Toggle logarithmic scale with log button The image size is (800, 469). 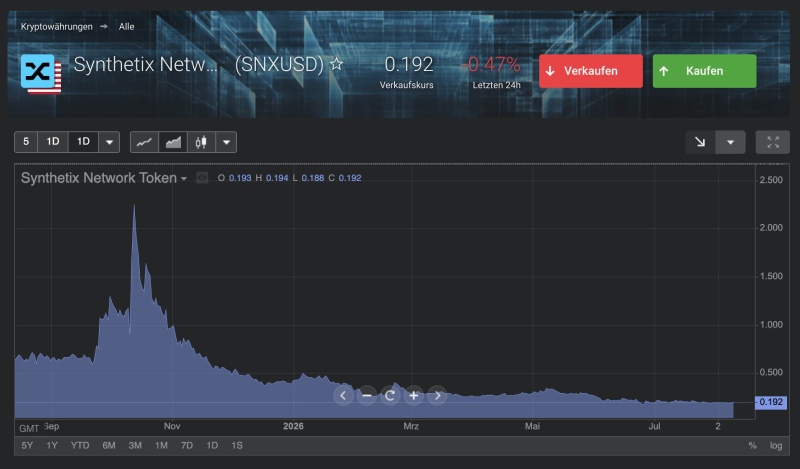pyautogui.click(x=776, y=446)
